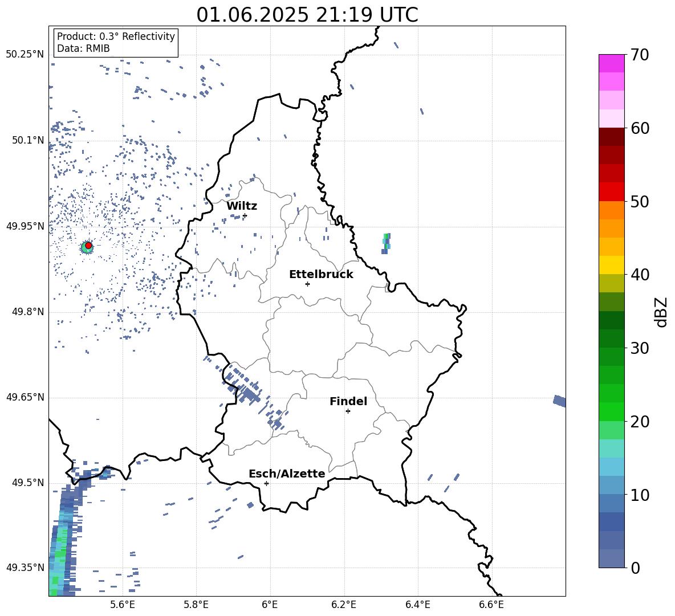Click the green radar echo east of Ettelbruck
This screenshot has width=675, height=616.
coord(386,243)
